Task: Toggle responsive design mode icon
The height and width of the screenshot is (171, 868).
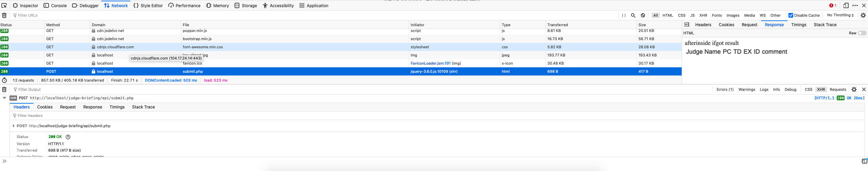Action: tap(846, 5)
